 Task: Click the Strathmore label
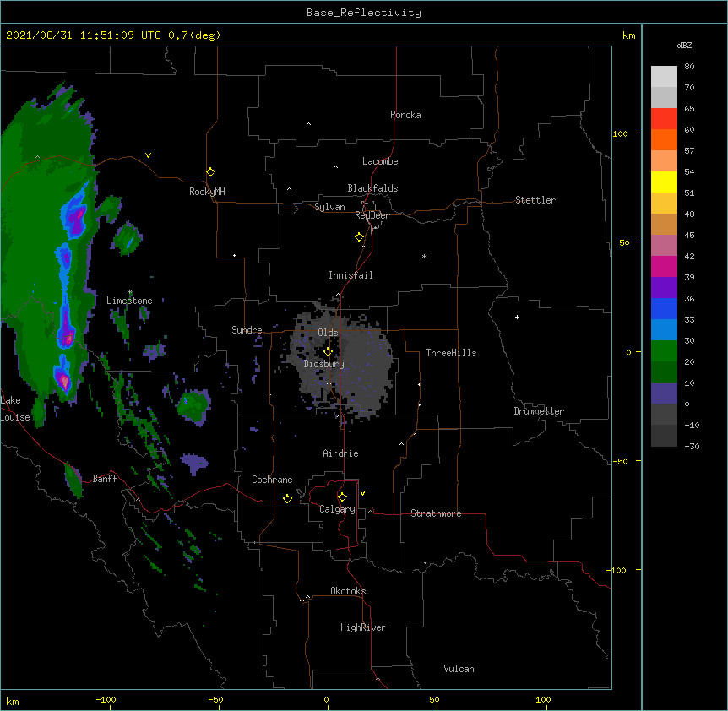(436, 513)
